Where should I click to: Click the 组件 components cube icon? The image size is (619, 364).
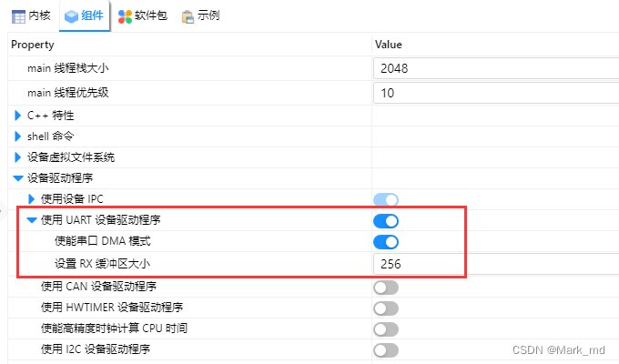[71, 15]
